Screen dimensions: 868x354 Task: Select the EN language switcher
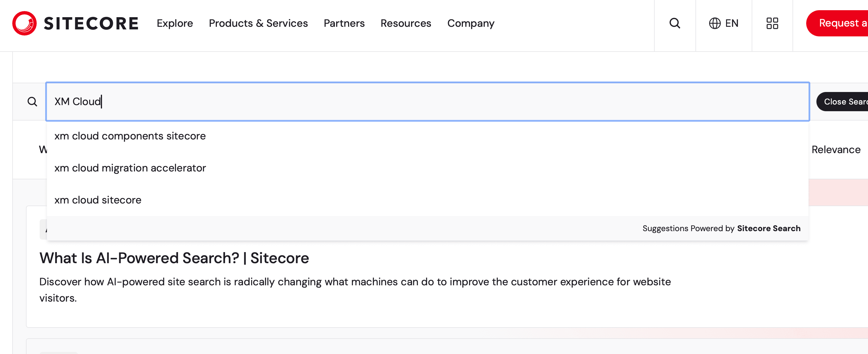(x=732, y=23)
